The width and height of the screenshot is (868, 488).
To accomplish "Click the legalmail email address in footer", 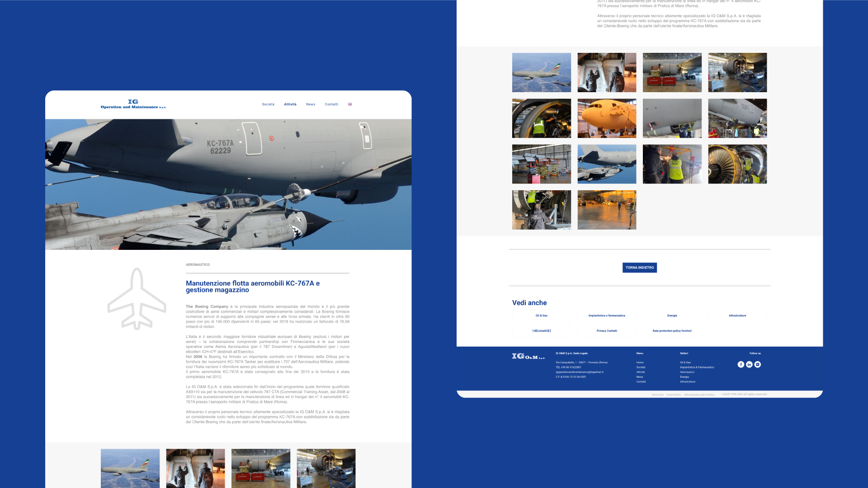I will pyautogui.click(x=580, y=372).
